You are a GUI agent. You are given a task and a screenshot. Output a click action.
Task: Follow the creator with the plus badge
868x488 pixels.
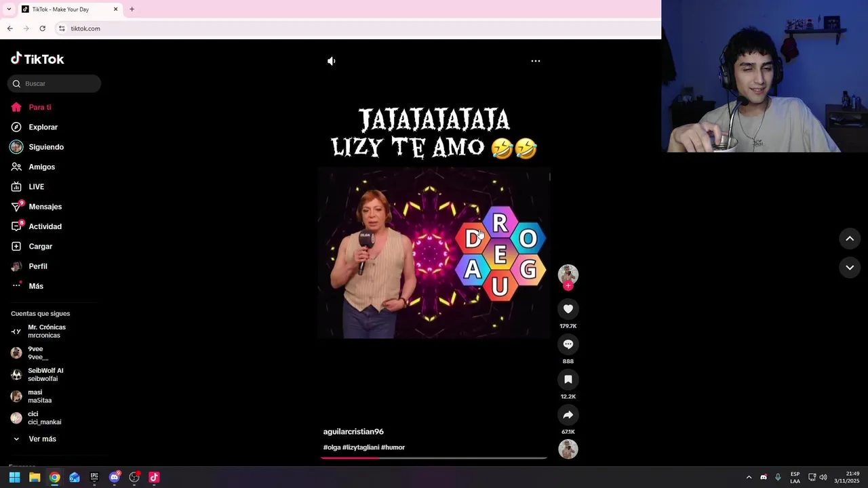568,286
